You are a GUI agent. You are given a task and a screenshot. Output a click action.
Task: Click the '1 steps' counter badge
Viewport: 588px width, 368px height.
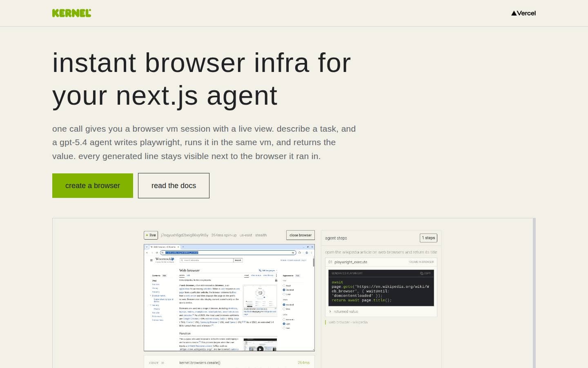428,238
